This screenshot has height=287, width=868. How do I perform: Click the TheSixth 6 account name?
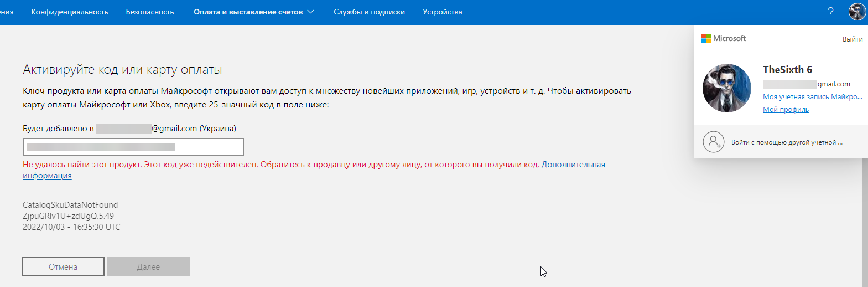coord(787,69)
